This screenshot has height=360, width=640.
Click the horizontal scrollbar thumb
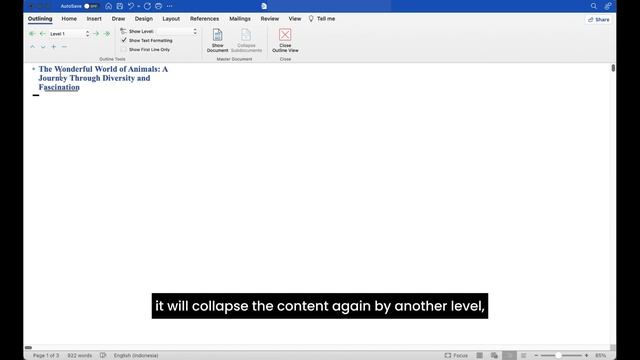tap(28, 348)
